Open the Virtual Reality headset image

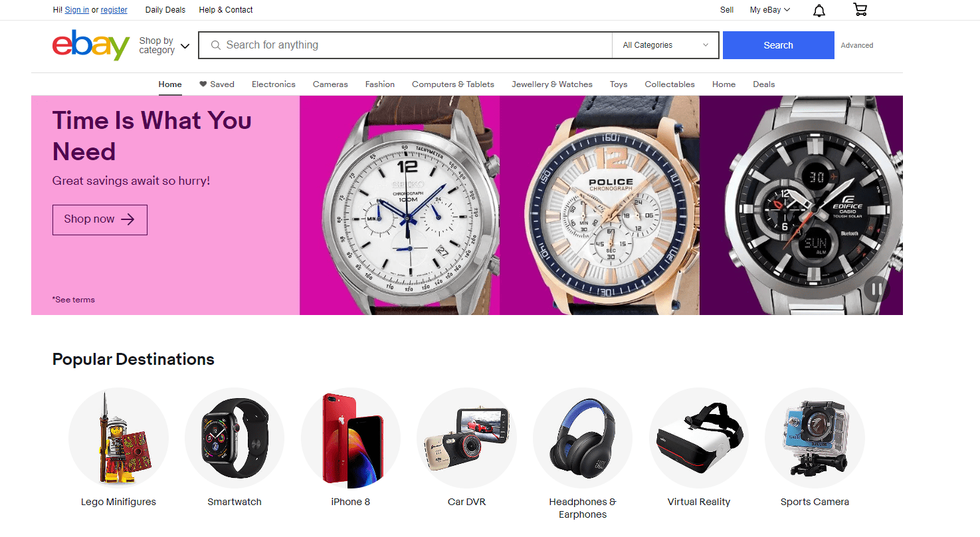click(x=699, y=437)
